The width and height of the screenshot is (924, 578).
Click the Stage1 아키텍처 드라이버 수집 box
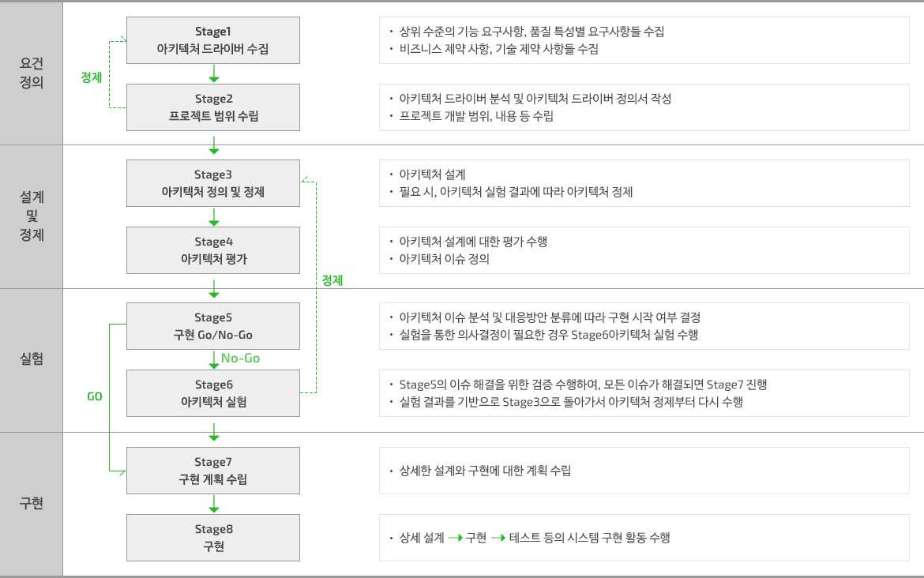(212, 40)
